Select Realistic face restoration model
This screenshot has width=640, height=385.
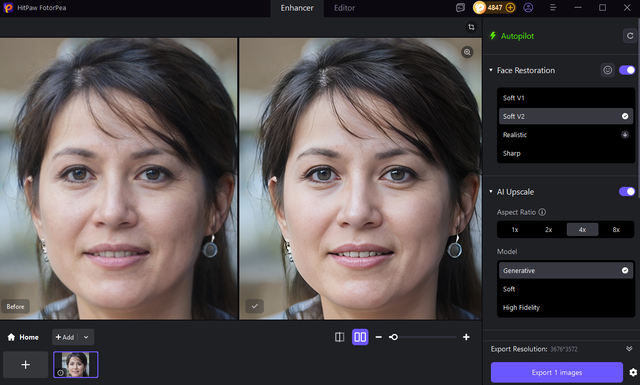[566, 135]
